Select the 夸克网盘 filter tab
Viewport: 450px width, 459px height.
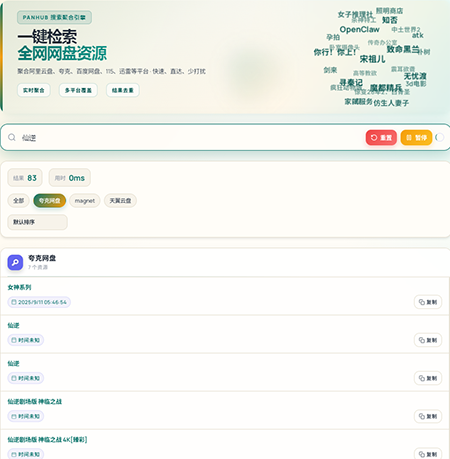[x=50, y=201]
